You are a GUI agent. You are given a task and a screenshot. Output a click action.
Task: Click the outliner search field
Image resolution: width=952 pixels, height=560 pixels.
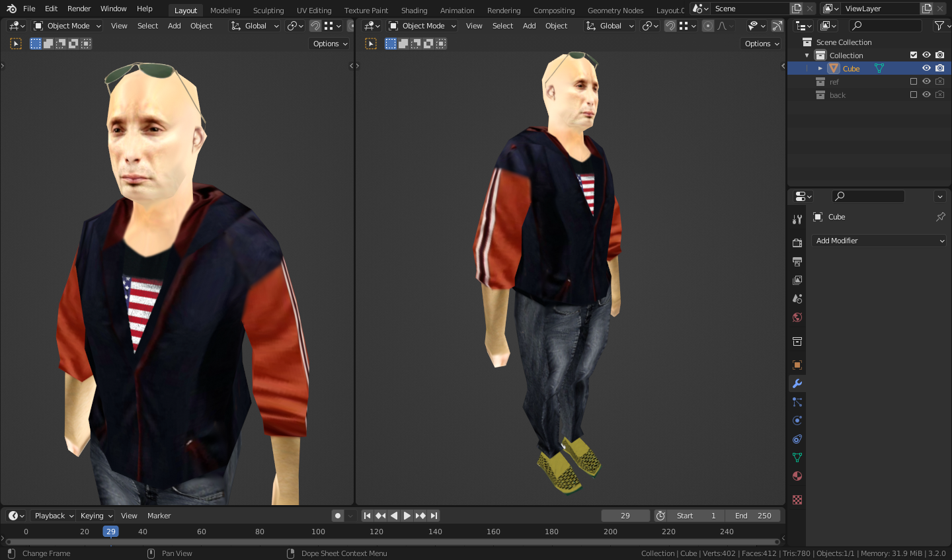click(x=886, y=26)
